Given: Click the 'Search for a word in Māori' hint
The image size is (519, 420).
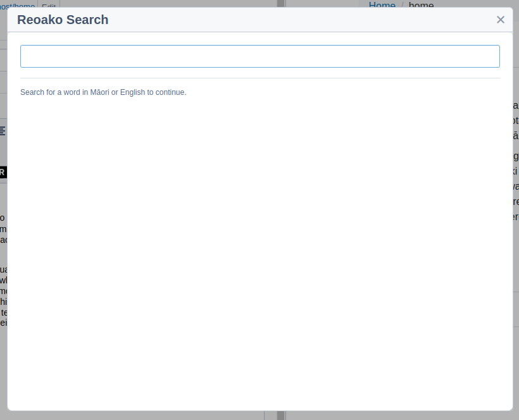Looking at the screenshot, I should point(103,92).
